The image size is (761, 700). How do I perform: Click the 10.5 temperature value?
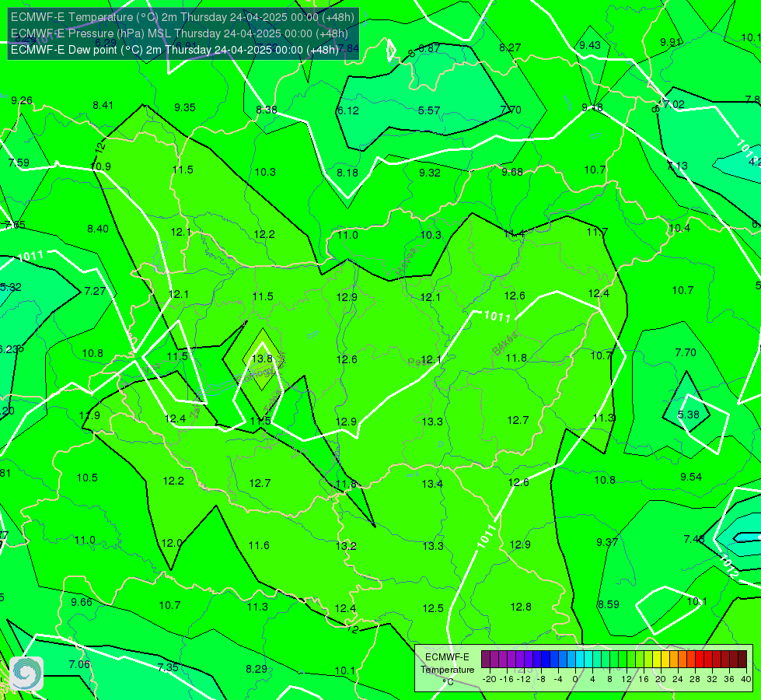(x=87, y=478)
